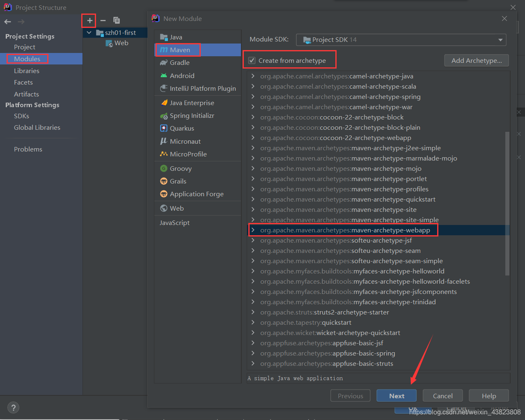Select maven-archetype-site-simple row
The width and height of the screenshot is (525, 420).
(378, 220)
